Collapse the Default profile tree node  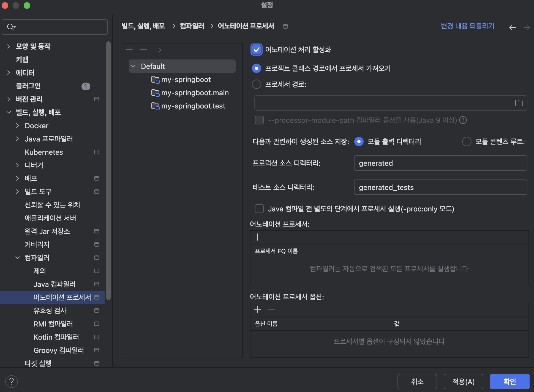coord(133,66)
